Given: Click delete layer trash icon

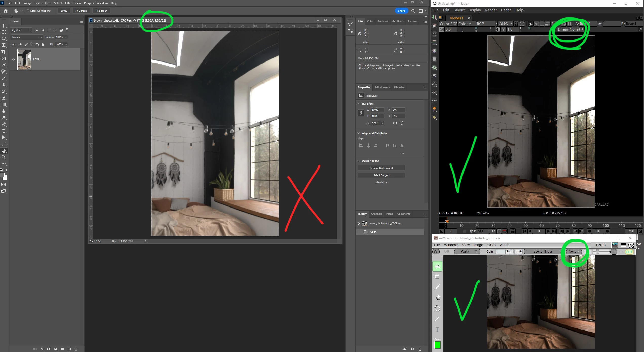Looking at the screenshot, I should [76, 349].
